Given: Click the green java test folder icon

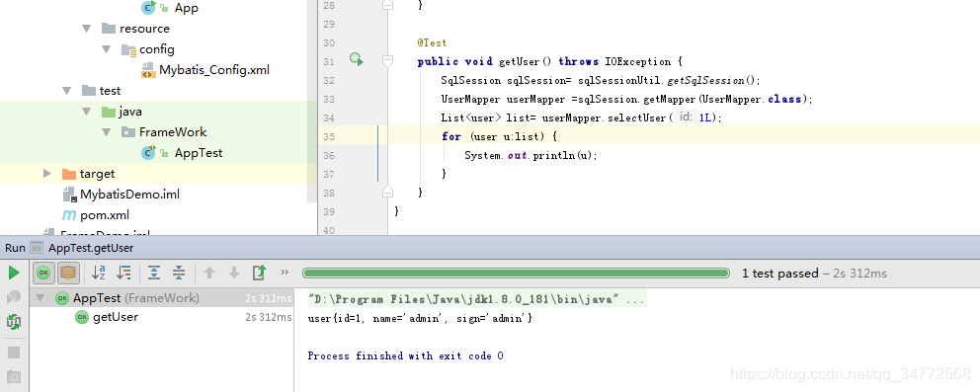Looking at the screenshot, I should click(108, 112).
